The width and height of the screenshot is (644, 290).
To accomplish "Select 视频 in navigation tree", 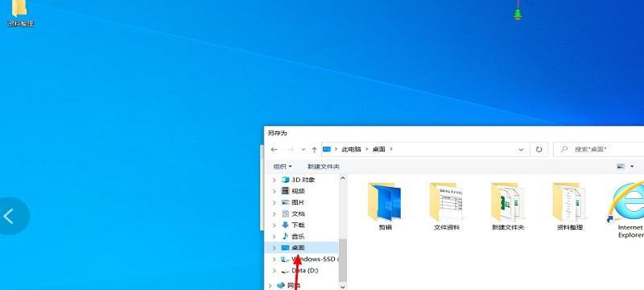I will [x=298, y=191].
